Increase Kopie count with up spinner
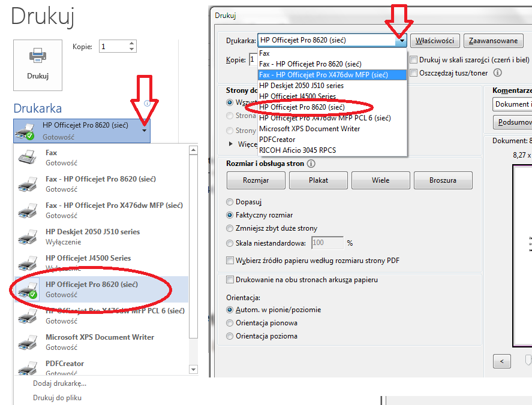Viewport: 532px width, 405px height. coord(131,43)
